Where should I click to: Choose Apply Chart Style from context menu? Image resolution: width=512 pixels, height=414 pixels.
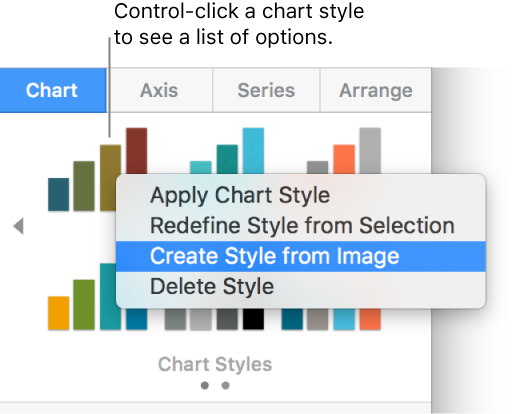(x=301, y=195)
